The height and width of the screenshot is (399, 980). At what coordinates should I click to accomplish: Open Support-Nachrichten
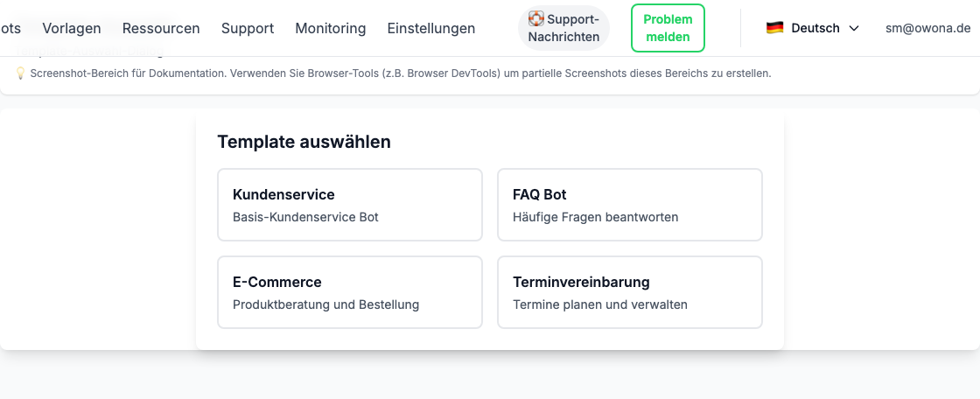[564, 28]
